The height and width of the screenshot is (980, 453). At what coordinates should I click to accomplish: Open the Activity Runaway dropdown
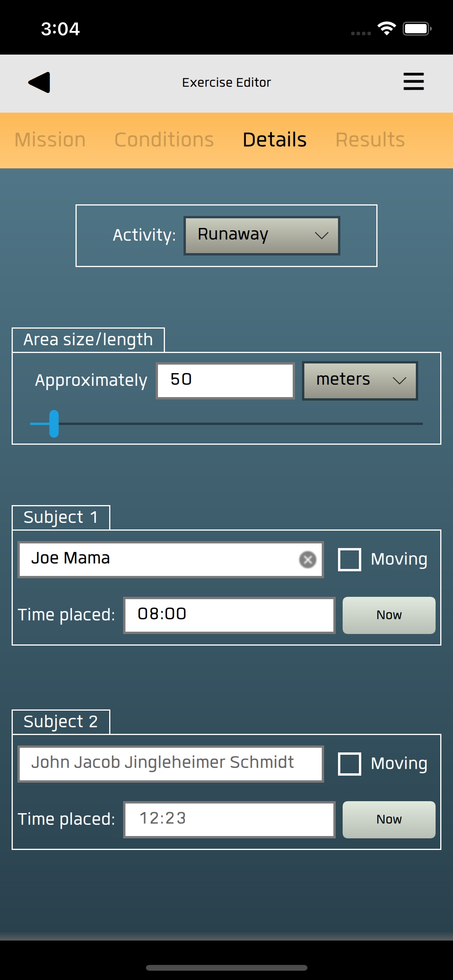click(x=262, y=235)
